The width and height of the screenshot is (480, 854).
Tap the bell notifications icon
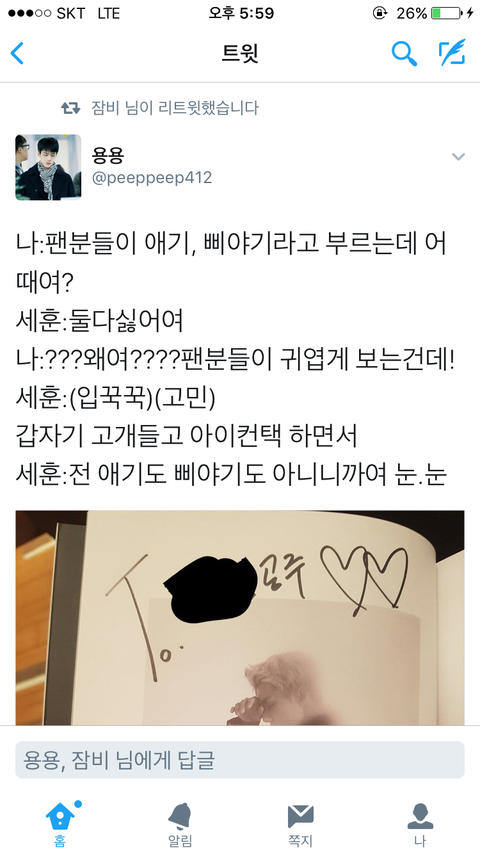point(180,816)
